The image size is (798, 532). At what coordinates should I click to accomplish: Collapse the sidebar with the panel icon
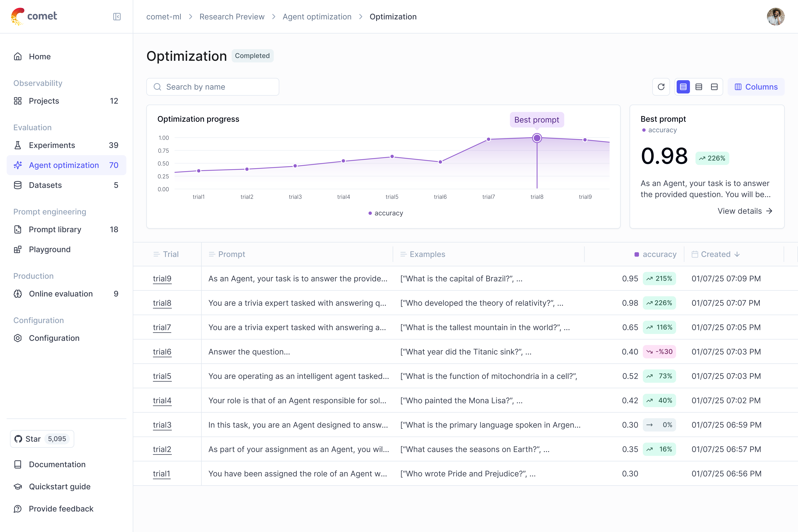(117, 17)
